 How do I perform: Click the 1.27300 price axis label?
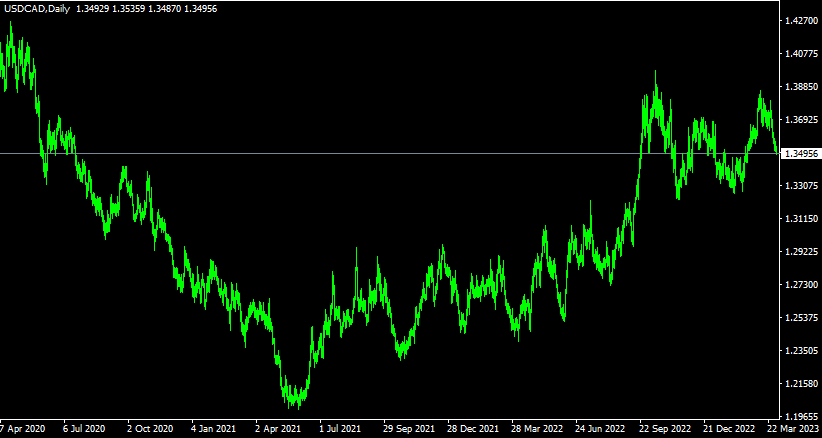[x=800, y=285]
